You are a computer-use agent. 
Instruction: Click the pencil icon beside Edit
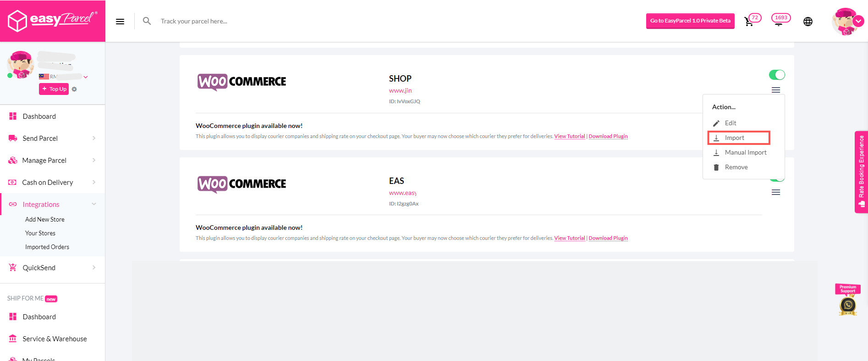[716, 123]
